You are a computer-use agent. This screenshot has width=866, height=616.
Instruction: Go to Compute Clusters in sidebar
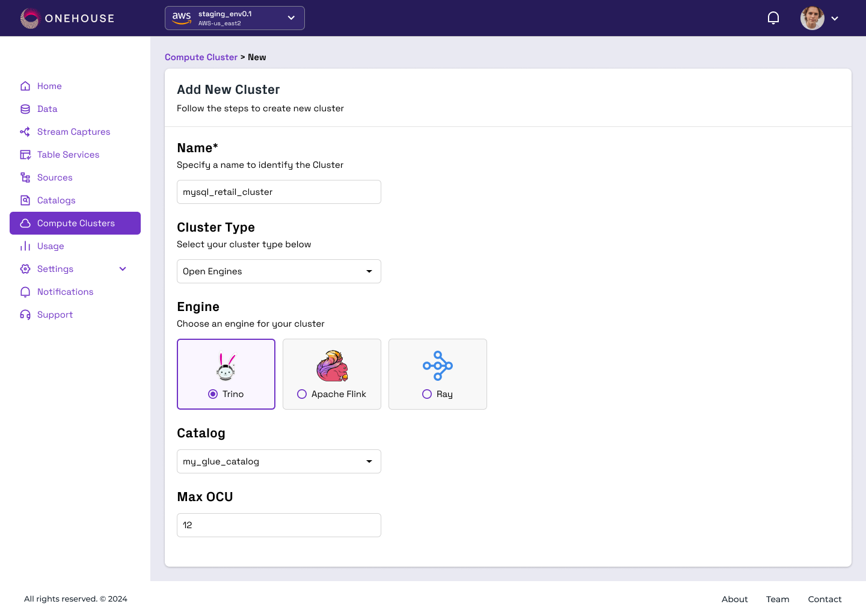click(x=75, y=223)
